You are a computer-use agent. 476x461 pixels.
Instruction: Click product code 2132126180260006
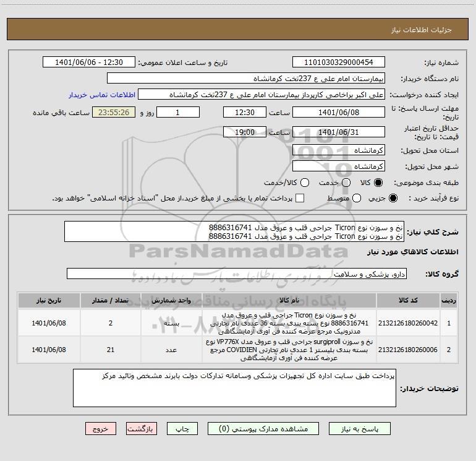pos(408,350)
